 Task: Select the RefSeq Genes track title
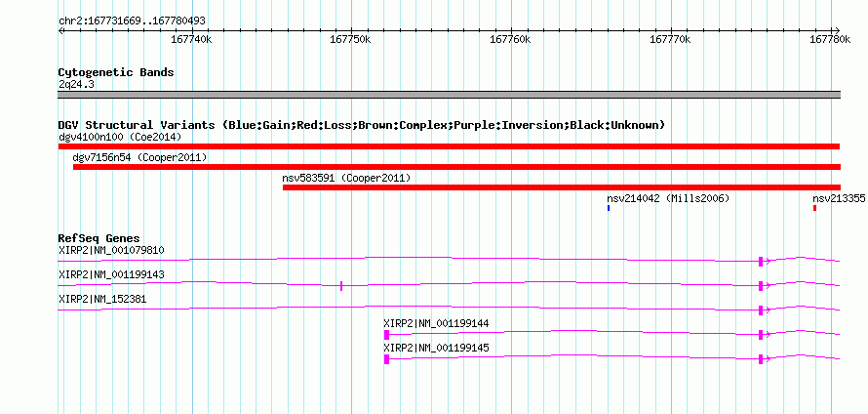[x=99, y=238]
